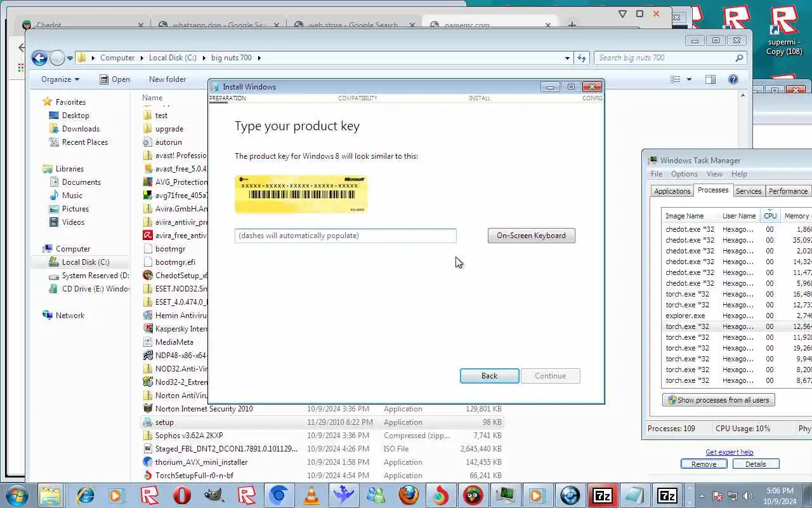Click Back in Install Windows dialog

pos(489,376)
